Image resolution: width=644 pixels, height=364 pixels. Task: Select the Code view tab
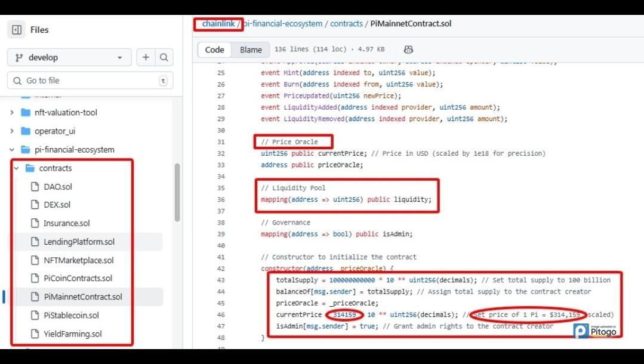point(214,50)
